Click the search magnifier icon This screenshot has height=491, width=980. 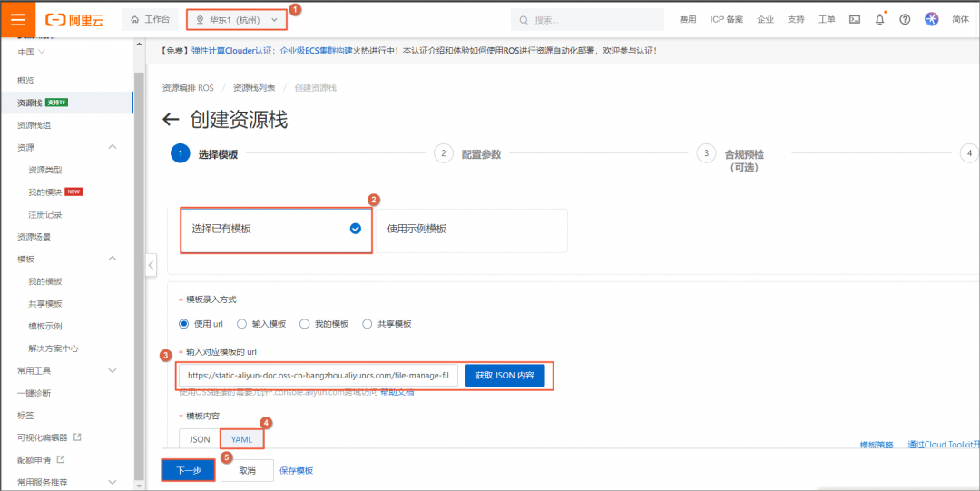[x=524, y=20]
